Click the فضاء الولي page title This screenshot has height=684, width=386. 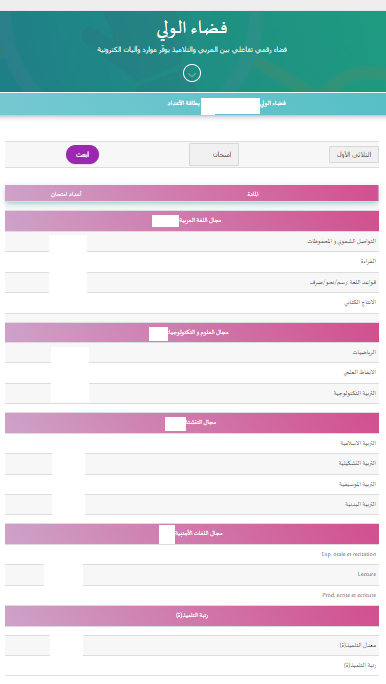[x=192, y=28]
